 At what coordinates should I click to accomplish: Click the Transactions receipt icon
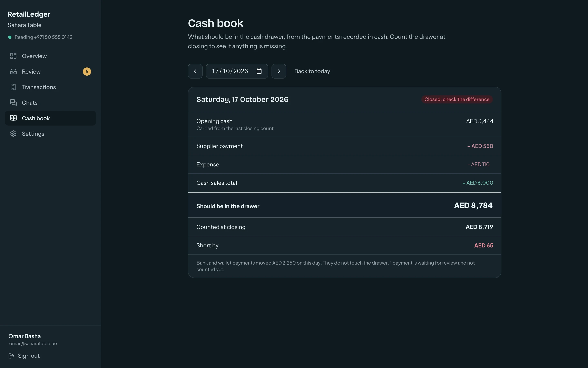click(x=13, y=87)
